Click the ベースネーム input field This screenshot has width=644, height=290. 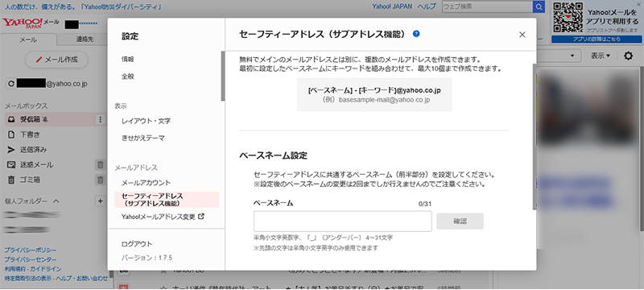pos(343,222)
